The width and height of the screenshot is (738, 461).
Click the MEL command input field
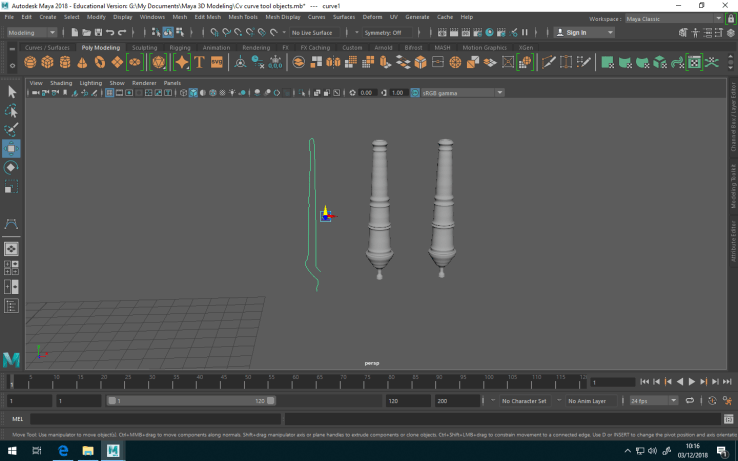point(150,419)
